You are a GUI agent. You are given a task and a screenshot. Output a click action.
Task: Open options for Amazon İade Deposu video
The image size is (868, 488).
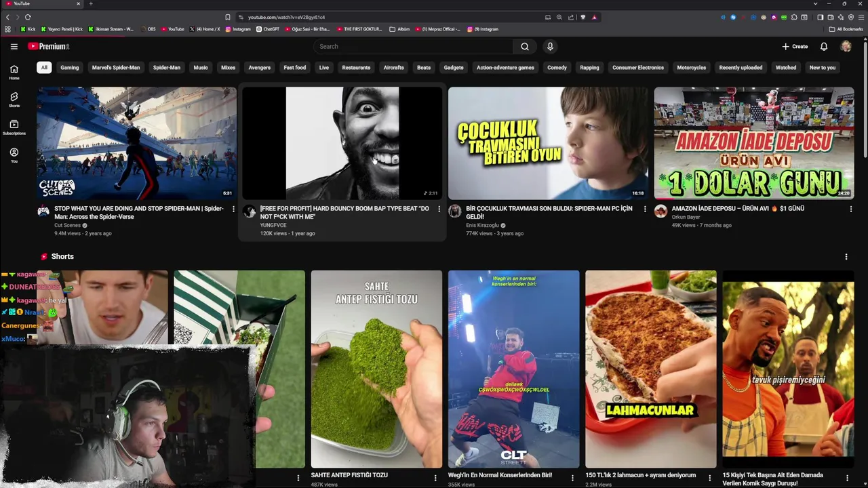click(850, 209)
